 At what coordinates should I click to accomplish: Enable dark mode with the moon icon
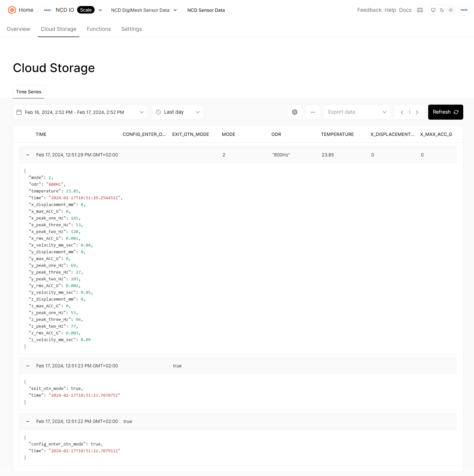(442, 10)
